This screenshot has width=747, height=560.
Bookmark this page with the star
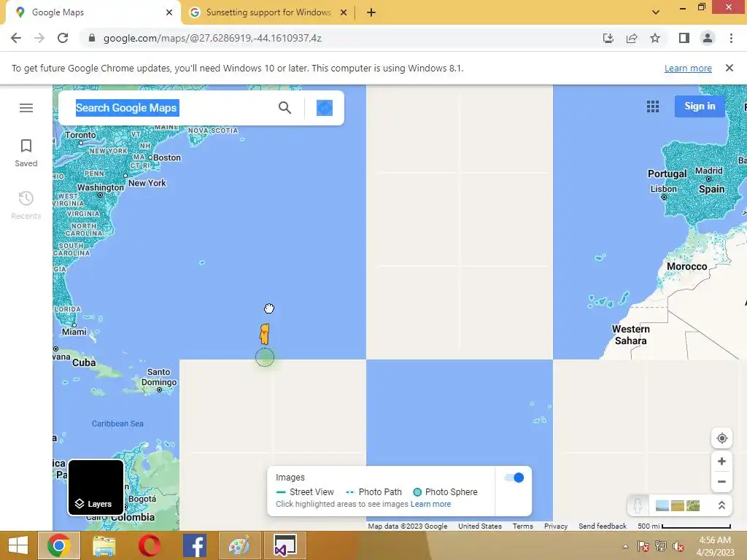tap(655, 38)
